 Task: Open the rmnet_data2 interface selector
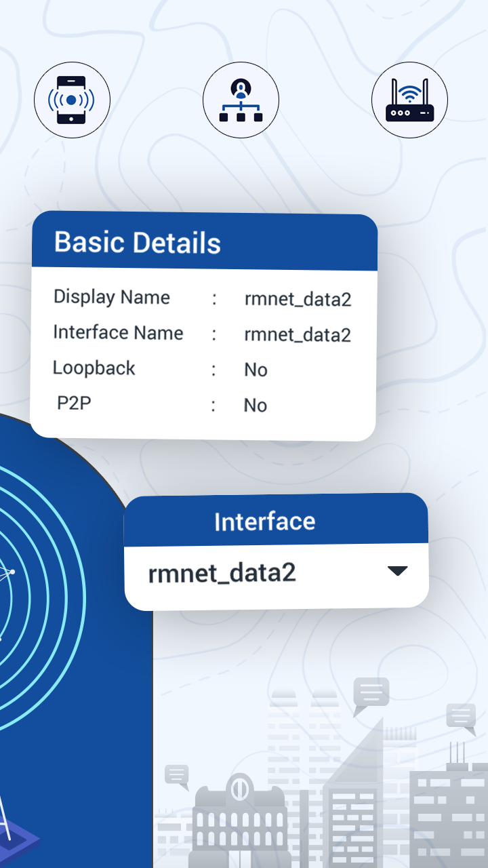277,575
